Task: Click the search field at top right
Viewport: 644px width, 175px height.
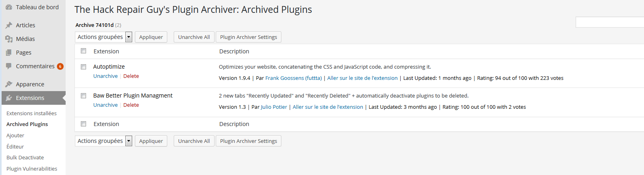Action: tap(610, 22)
